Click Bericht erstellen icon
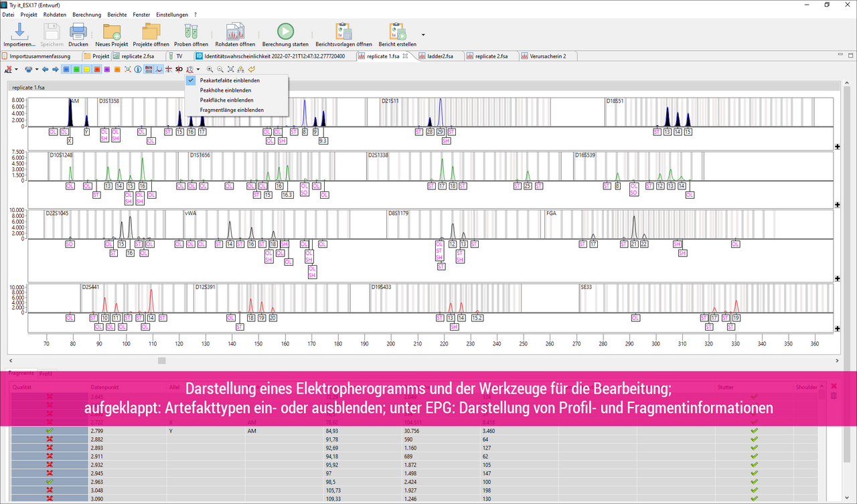The width and height of the screenshot is (857, 504). (x=397, y=31)
